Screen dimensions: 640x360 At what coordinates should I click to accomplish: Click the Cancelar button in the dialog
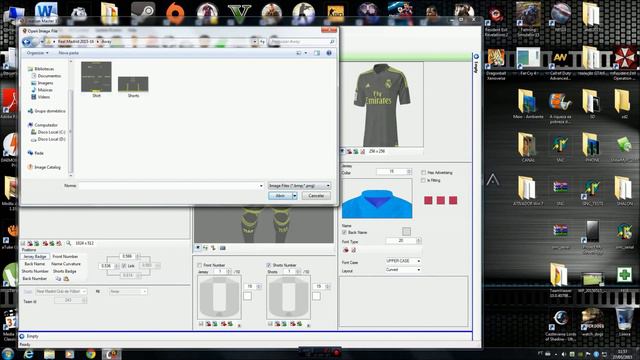(316, 196)
